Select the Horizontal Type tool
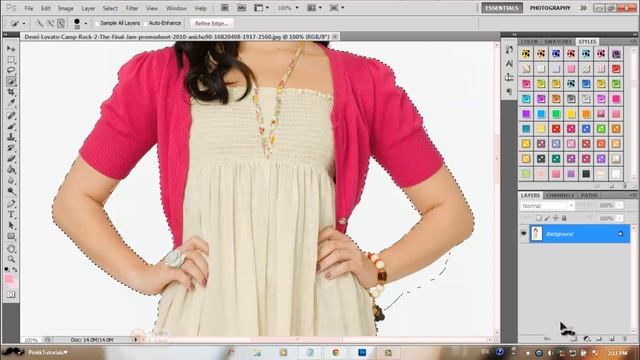The image size is (640, 360). point(11,215)
